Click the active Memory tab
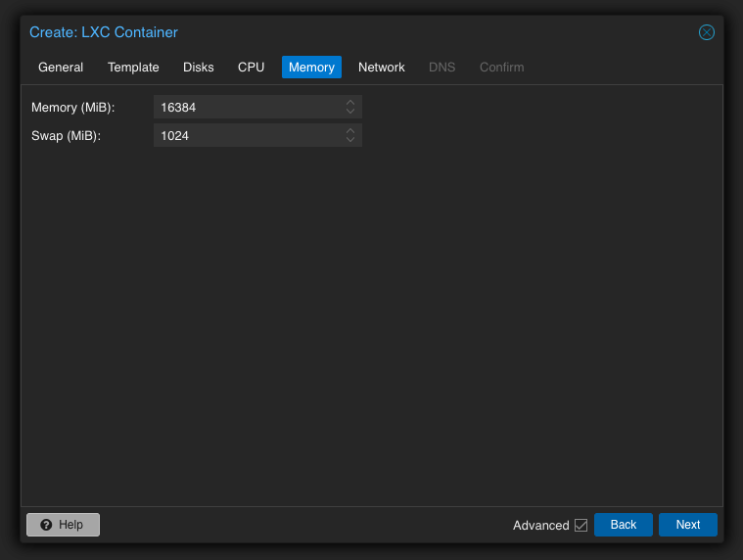This screenshot has height=560, width=743. point(311,68)
